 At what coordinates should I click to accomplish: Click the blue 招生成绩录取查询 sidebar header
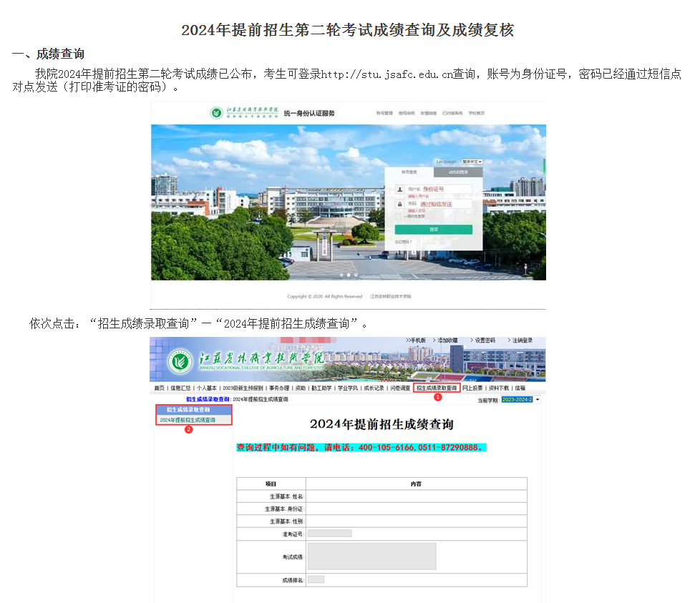click(194, 410)
